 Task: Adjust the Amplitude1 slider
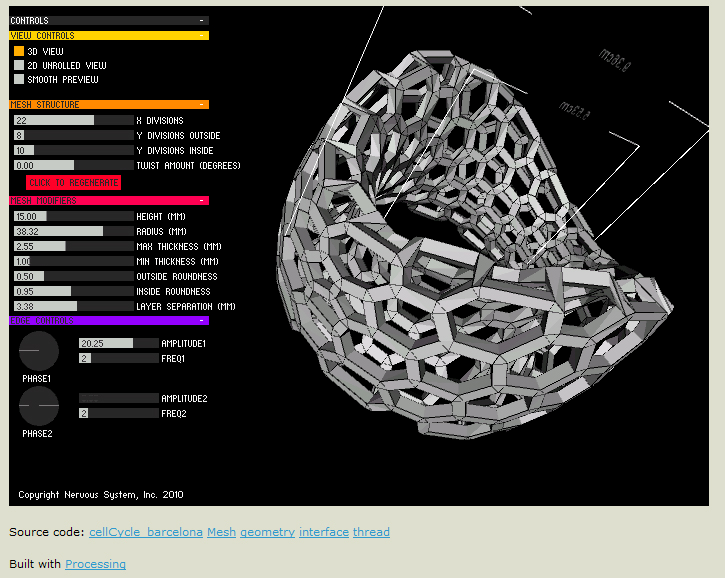(x=119, y=343)
